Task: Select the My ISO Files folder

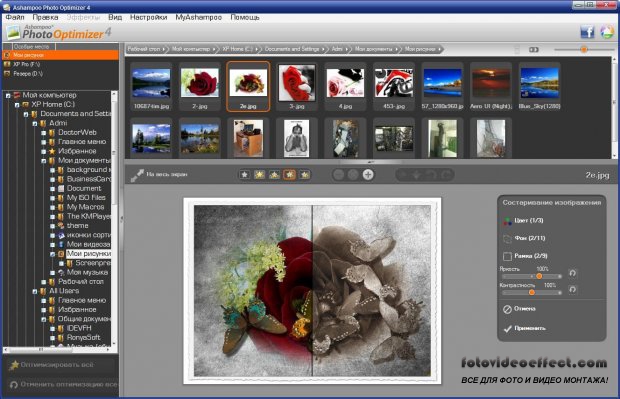Action: 86,198
